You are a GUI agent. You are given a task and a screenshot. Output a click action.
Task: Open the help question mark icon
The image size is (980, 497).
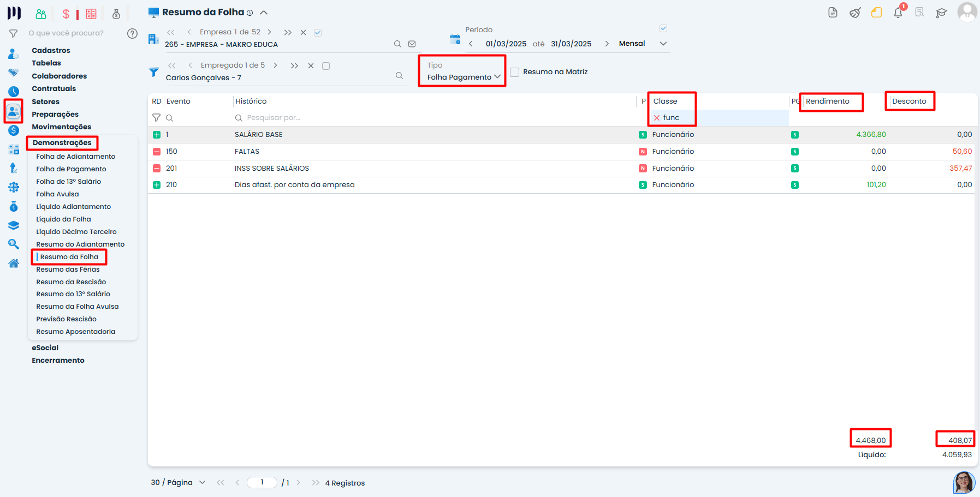click(132, 33)
